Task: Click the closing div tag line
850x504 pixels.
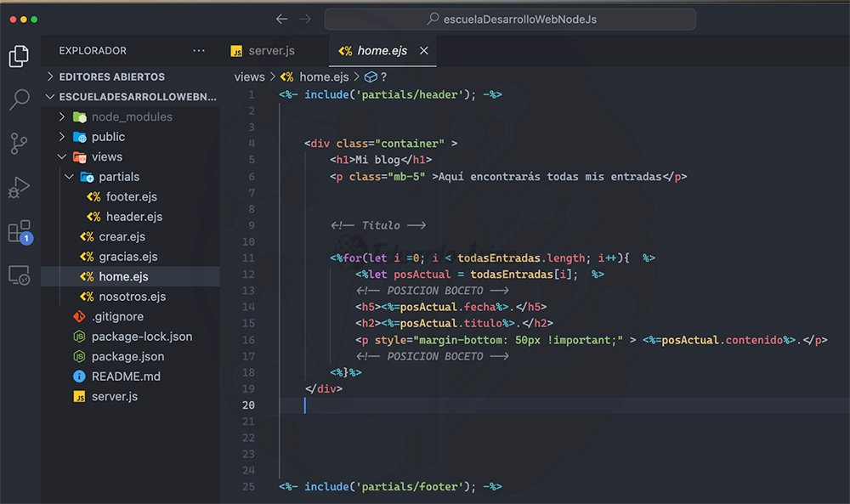Action: [x=324, y=389]
